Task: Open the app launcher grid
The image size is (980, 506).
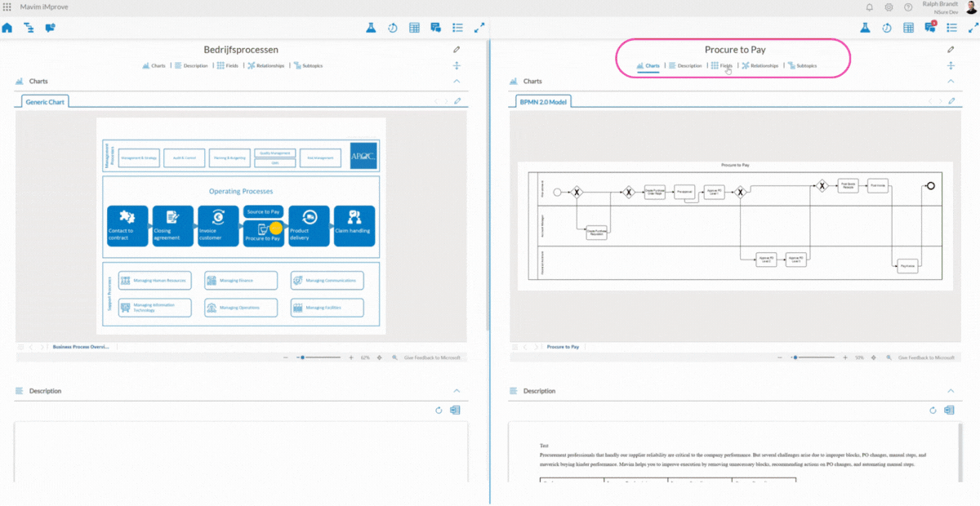Action: coord(7,7)
